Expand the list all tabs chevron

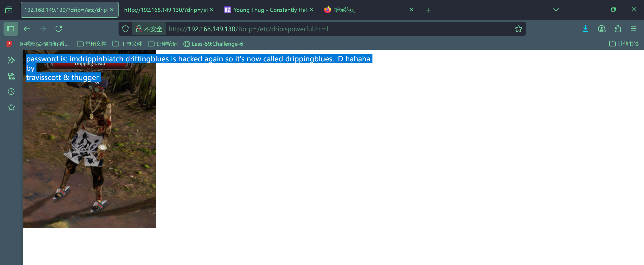click(556, 10)
